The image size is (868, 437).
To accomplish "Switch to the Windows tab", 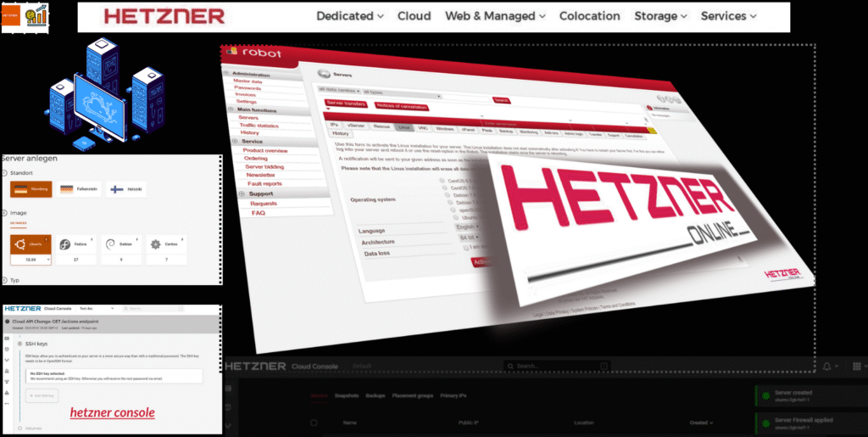I will [x=444, y=128].
